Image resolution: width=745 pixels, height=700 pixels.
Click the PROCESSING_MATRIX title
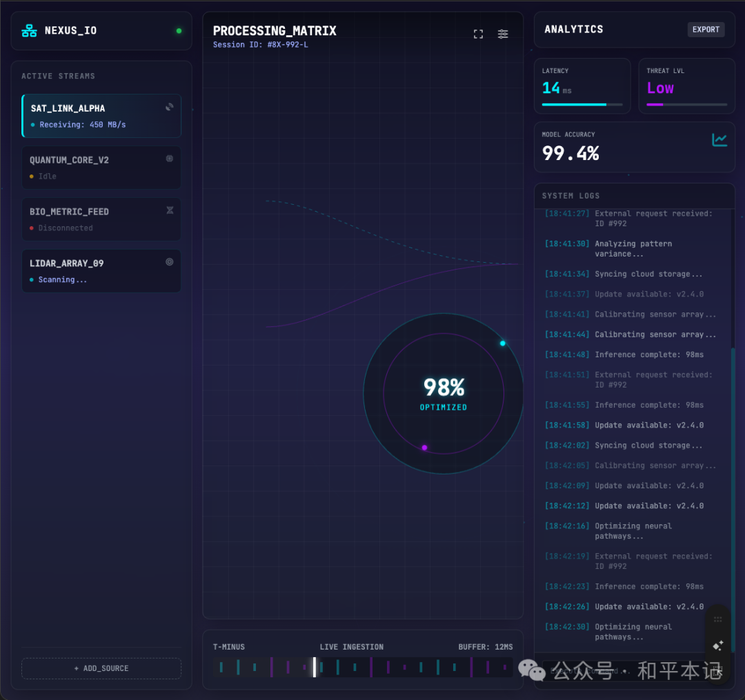pos(275,31)
